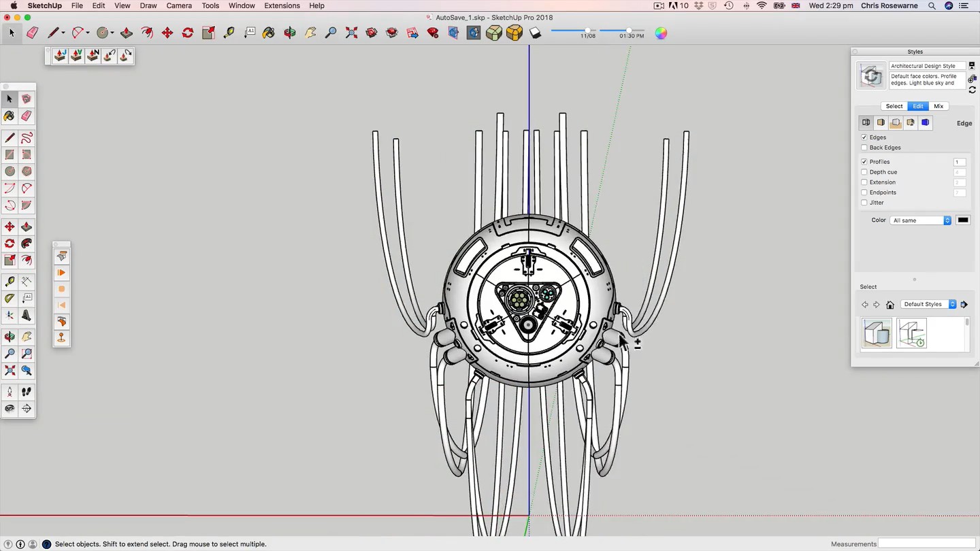Select the Eraser tool in top toolbar
The width and height of the screenshot is (980, 551).
click(x=32, y=33)
